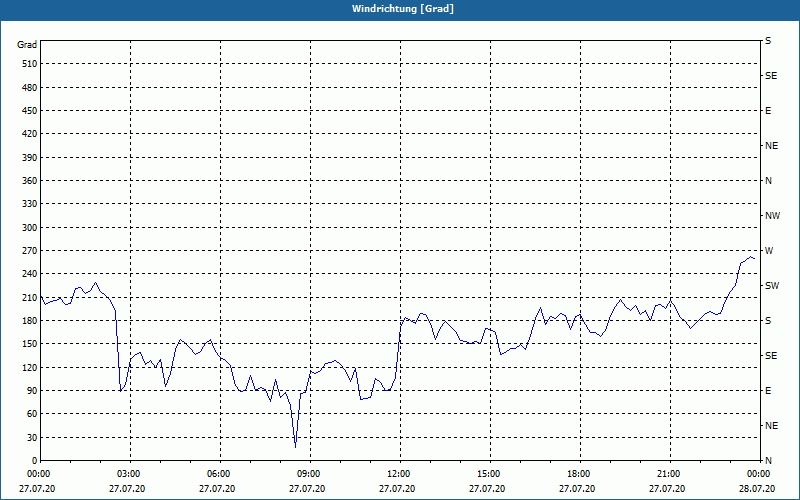Choose the 210 y-axis label
The image size is (800, 500).
[x=31, y=297]
